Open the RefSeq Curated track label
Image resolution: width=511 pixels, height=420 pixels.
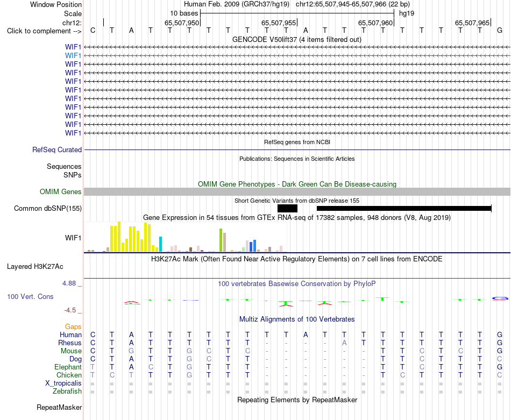pyautogui.click(x=57, y=150)
